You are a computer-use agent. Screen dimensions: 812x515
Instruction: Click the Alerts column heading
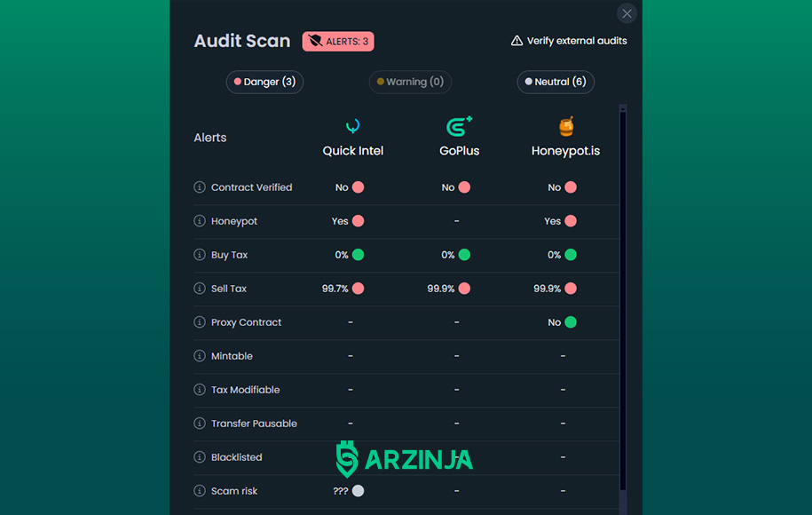coord(210,138)
